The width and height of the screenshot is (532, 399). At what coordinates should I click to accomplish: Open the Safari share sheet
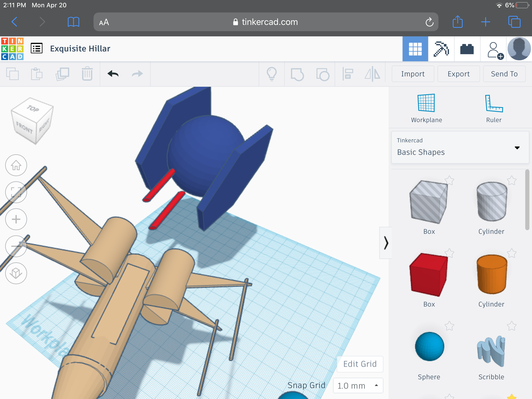click(458, 22)
